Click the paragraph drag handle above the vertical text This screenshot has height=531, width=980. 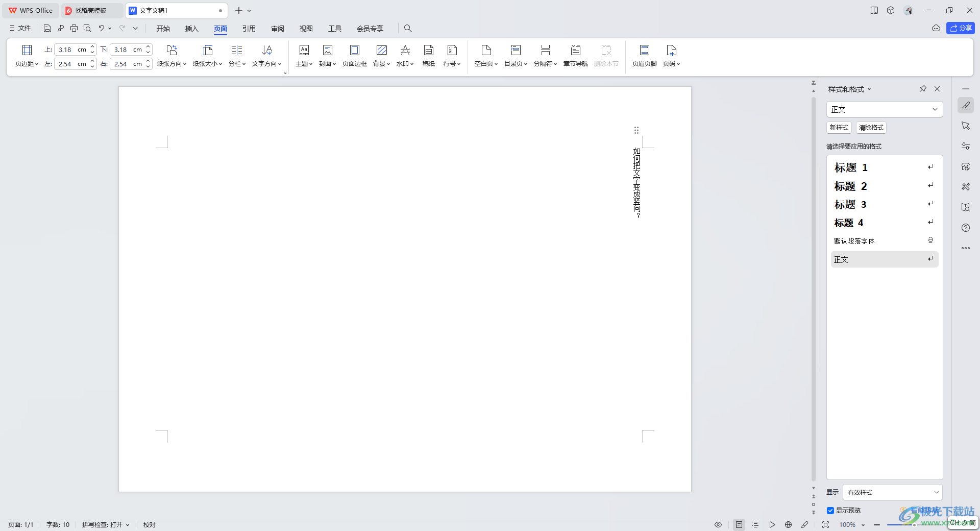(636, 130)
